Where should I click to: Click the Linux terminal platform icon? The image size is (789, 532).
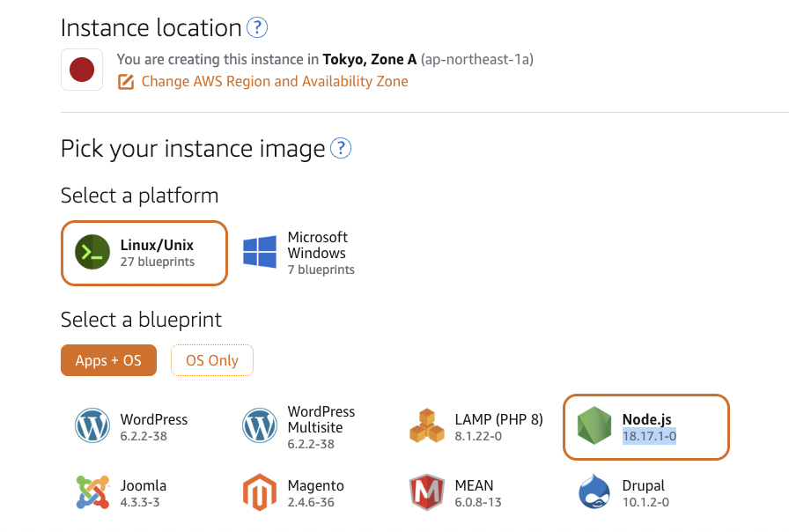click(92, 252)
